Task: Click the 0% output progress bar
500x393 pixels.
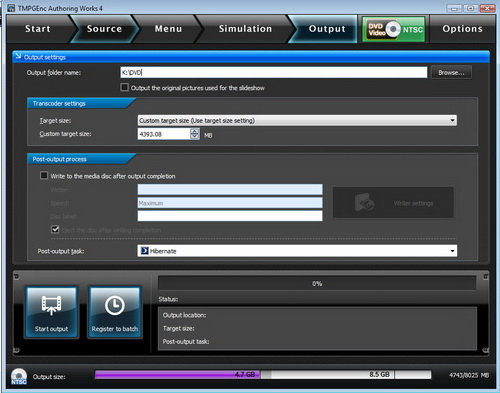Action: click(x=317, y=284)
